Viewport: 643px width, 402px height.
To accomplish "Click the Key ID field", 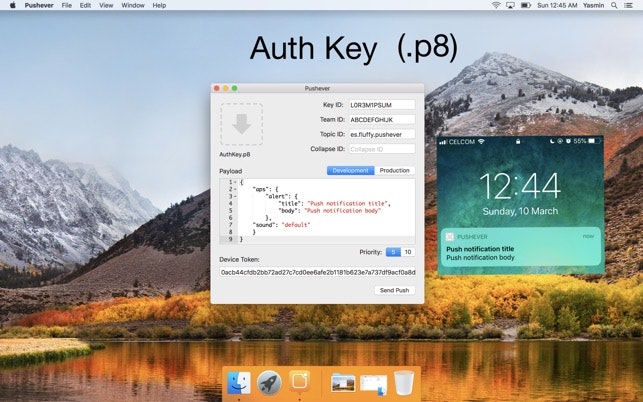I will 382,105.
